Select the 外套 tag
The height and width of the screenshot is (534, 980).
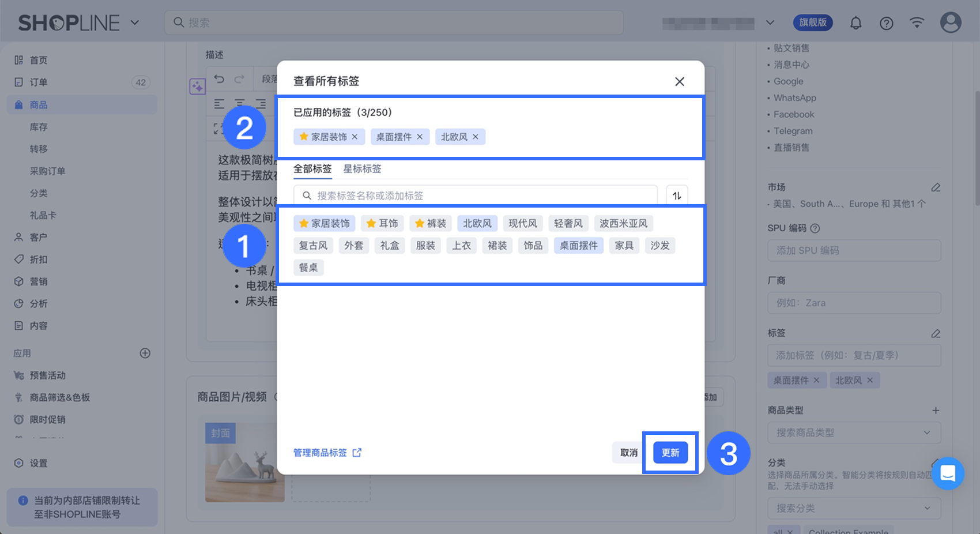pyautogui.click(x=354, y=246)
